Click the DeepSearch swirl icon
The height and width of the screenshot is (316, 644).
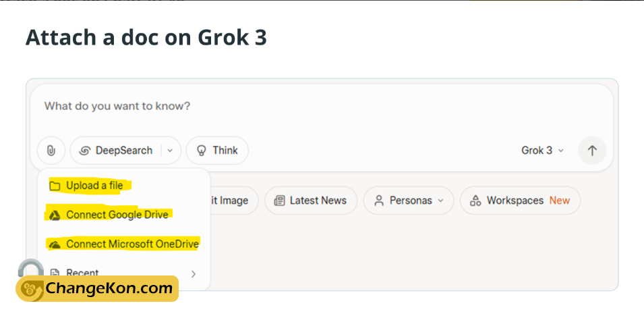(84, 151)
